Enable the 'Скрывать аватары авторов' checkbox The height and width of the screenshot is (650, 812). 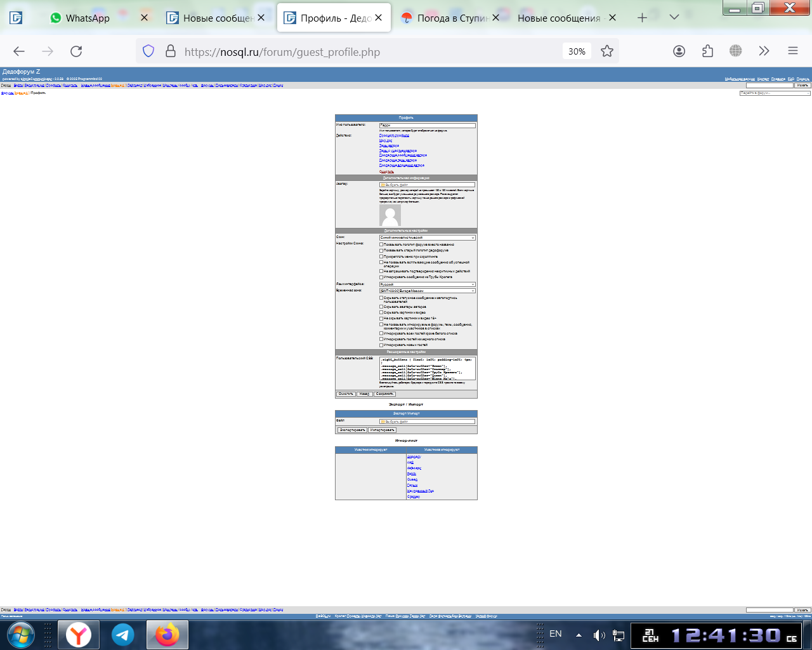click(x=381, y=307)
